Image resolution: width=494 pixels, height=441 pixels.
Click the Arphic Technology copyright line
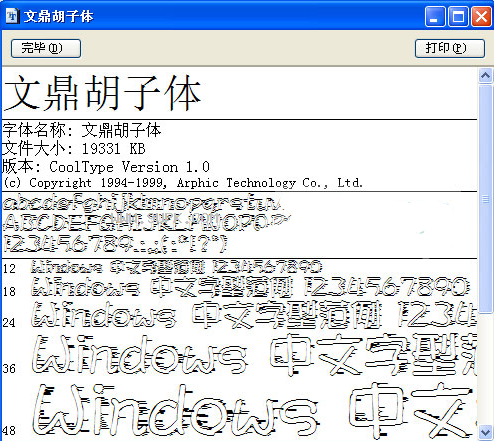tap(183, 183)
